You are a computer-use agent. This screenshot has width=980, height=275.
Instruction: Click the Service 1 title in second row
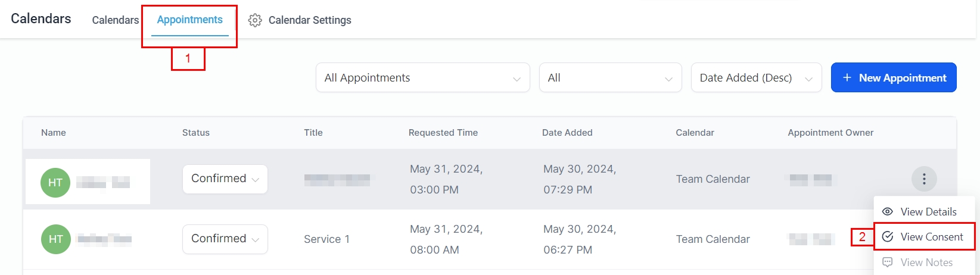coord(326,239)
